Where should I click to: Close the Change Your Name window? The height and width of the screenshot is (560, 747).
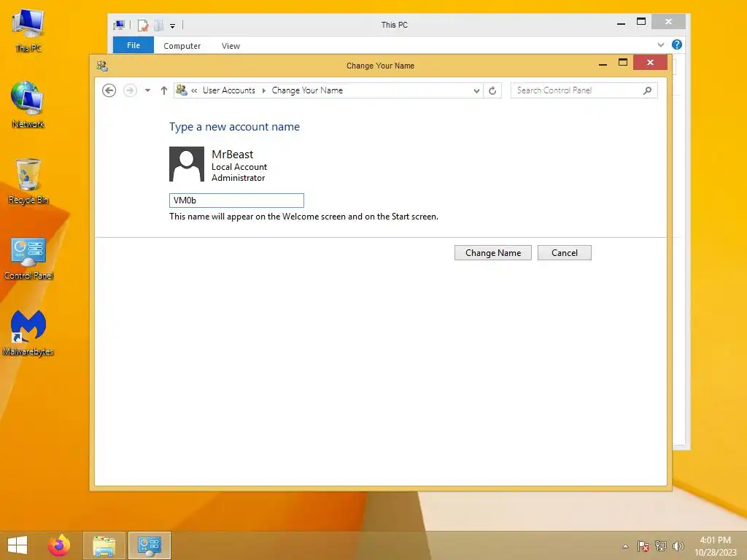click(650, 63)
